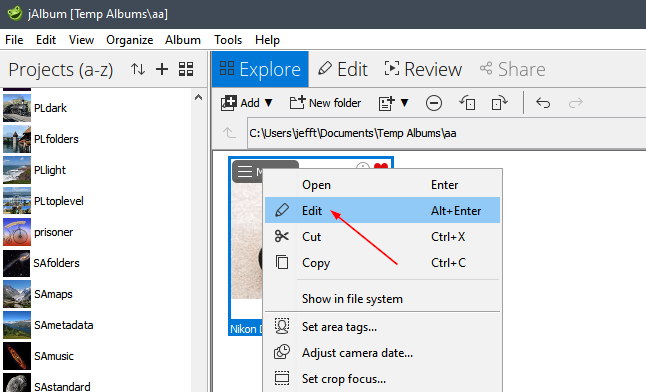This screenshot has height=392, width=646.
Task: Select the SAfolders project
Action: pos(56,263)
